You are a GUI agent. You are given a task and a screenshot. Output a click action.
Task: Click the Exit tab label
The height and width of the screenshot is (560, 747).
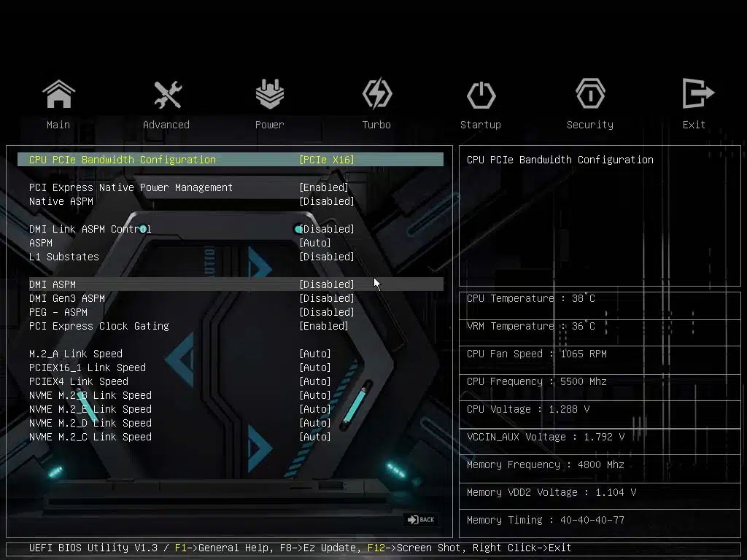pyautogui.click(x=694, y=125)
